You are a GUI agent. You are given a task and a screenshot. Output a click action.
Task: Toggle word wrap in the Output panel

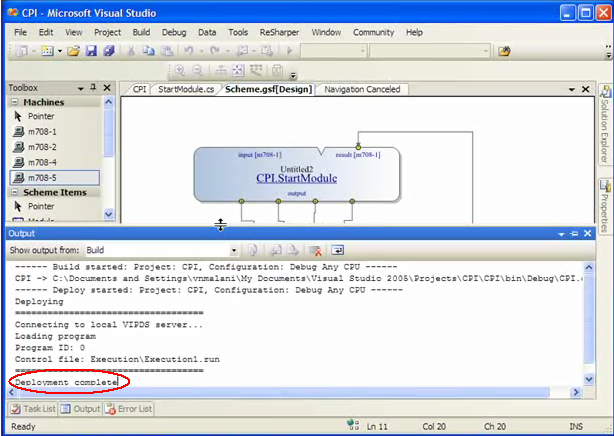click(x=338, y=250)
